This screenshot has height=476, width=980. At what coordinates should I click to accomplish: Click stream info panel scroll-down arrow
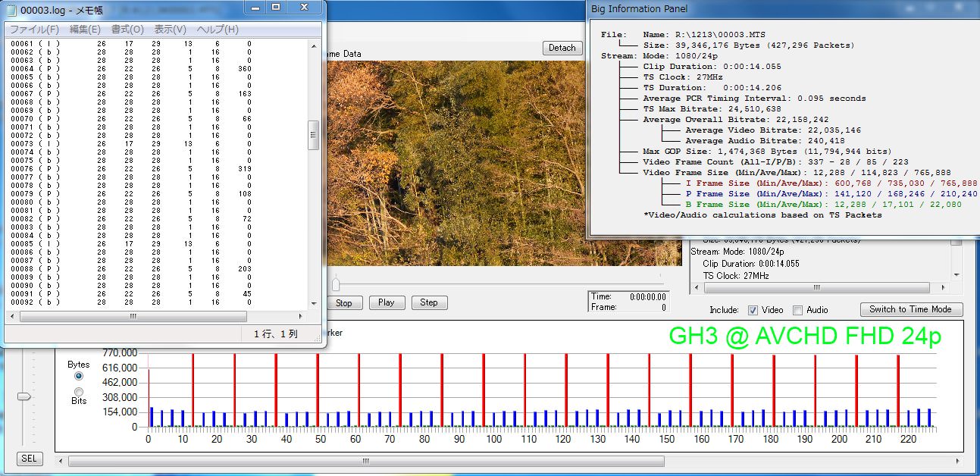[x=956, y=275]
